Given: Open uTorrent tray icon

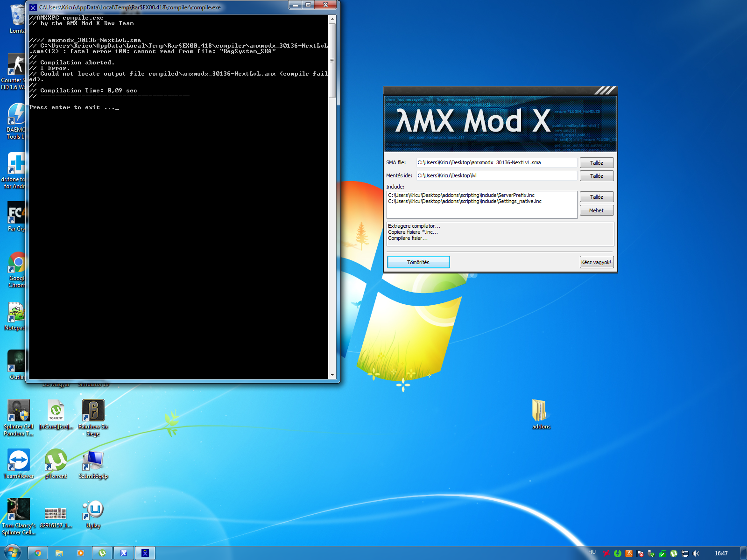Looking at the screenshot, I should pos(674,553).
